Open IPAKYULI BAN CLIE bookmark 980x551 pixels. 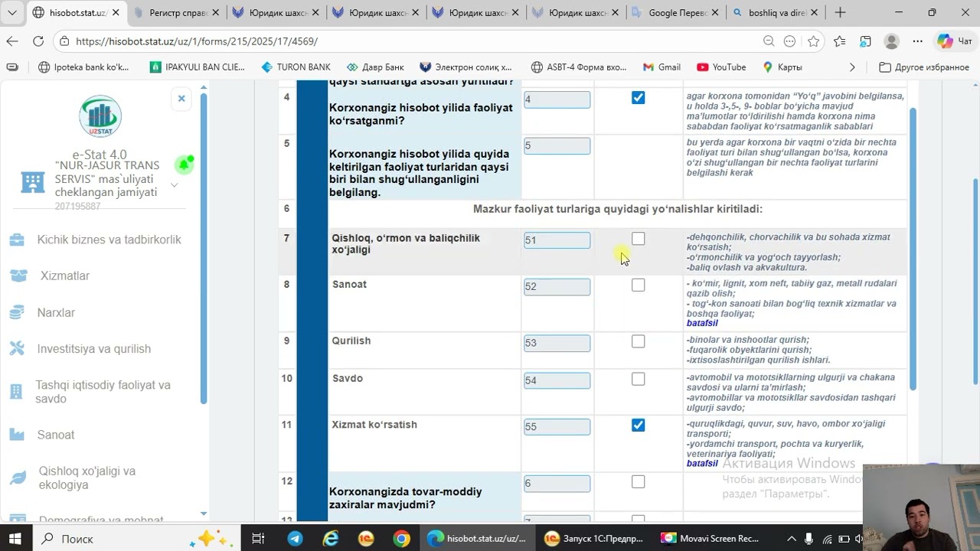(197, 67)
